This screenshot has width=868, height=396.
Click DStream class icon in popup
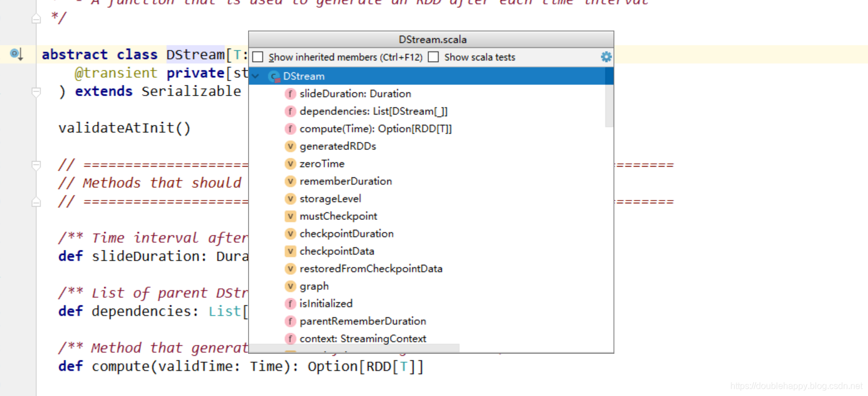274,77
